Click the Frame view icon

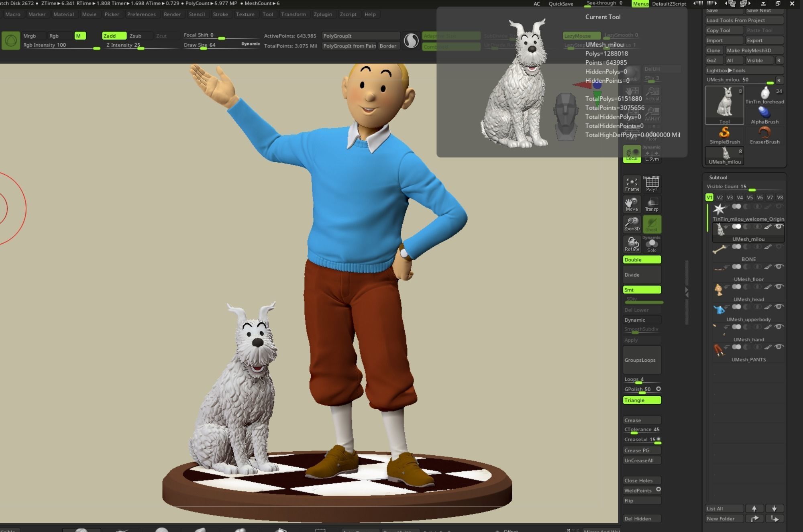[x=632, y=184]
